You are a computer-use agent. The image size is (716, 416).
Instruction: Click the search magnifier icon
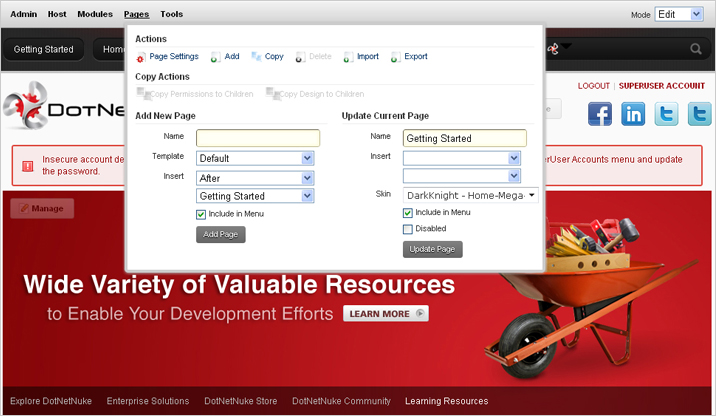[695, 49]
